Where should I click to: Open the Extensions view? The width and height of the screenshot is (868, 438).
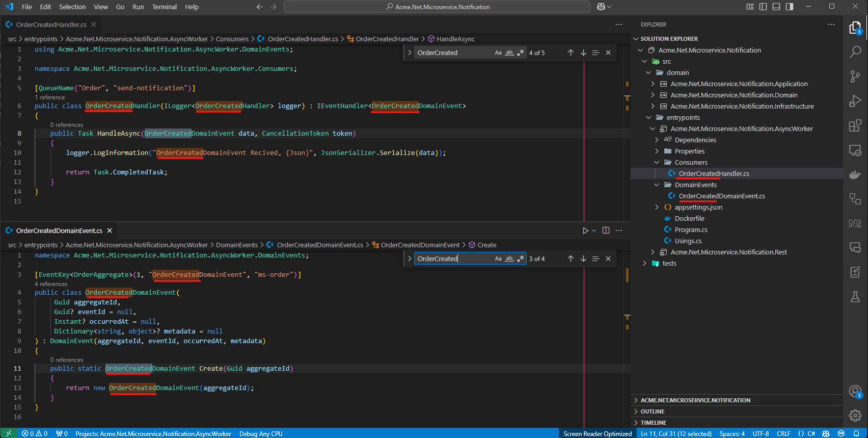click(855, 125)
